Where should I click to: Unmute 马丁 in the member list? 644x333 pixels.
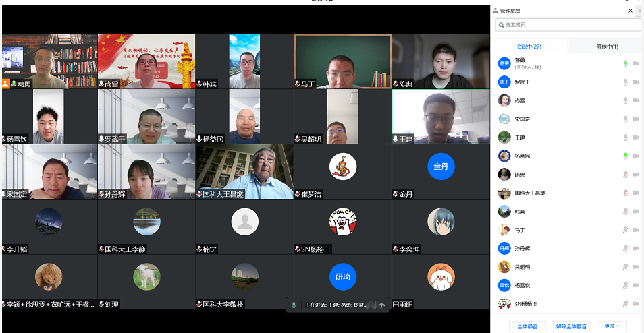click(626, 230)
